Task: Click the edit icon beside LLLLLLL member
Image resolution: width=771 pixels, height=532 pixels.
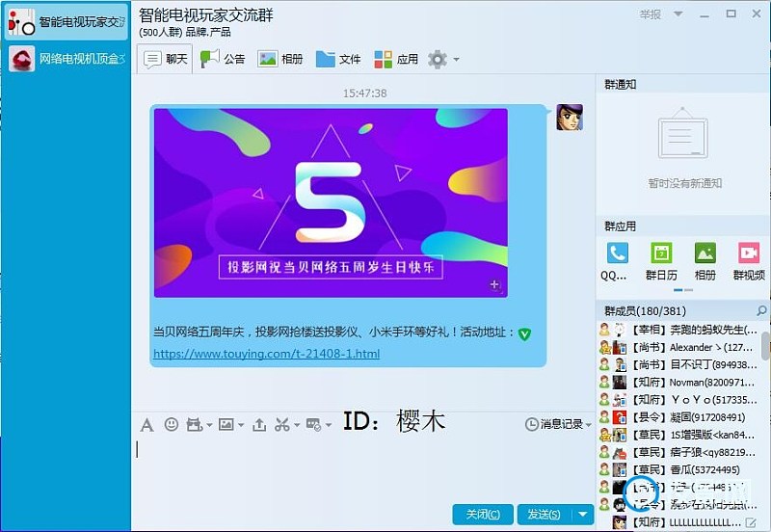Action: pyautogui.click(x=751, y=522)
